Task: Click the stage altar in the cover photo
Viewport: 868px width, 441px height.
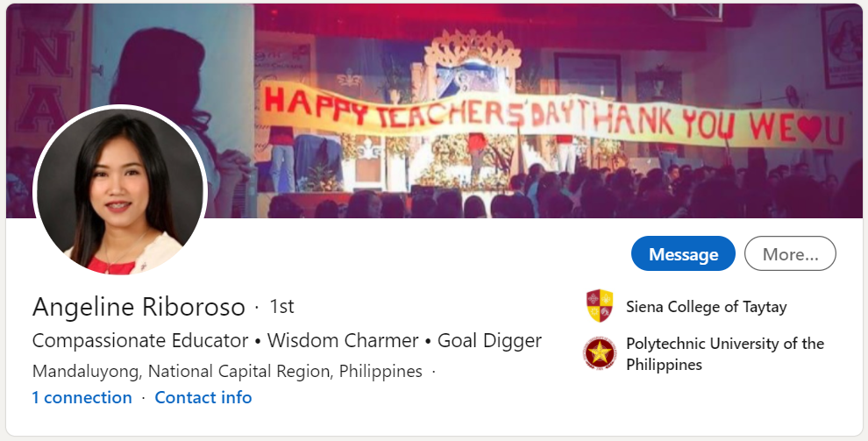Action: point(473,110)
